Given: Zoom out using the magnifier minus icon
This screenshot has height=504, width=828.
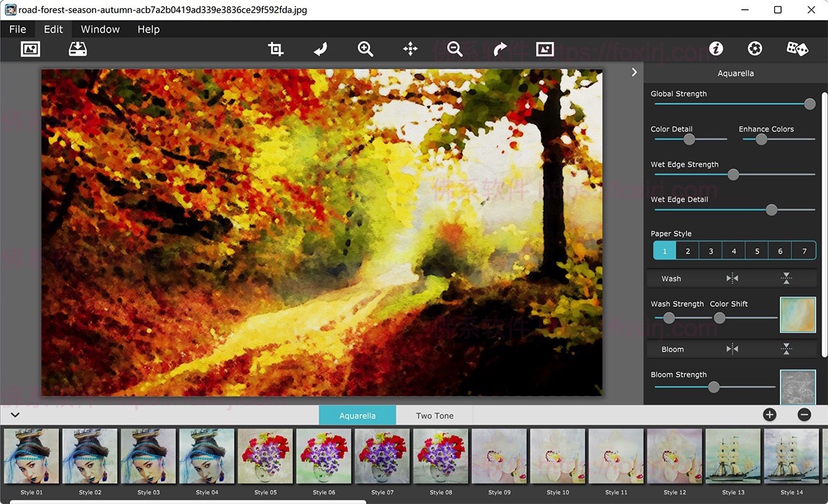Looking at the screenshot, I should [455, 49].
